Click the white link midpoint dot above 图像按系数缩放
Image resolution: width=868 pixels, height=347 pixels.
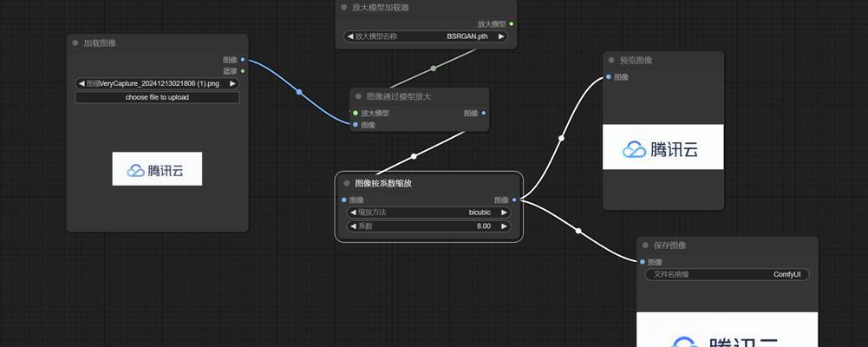414,157
